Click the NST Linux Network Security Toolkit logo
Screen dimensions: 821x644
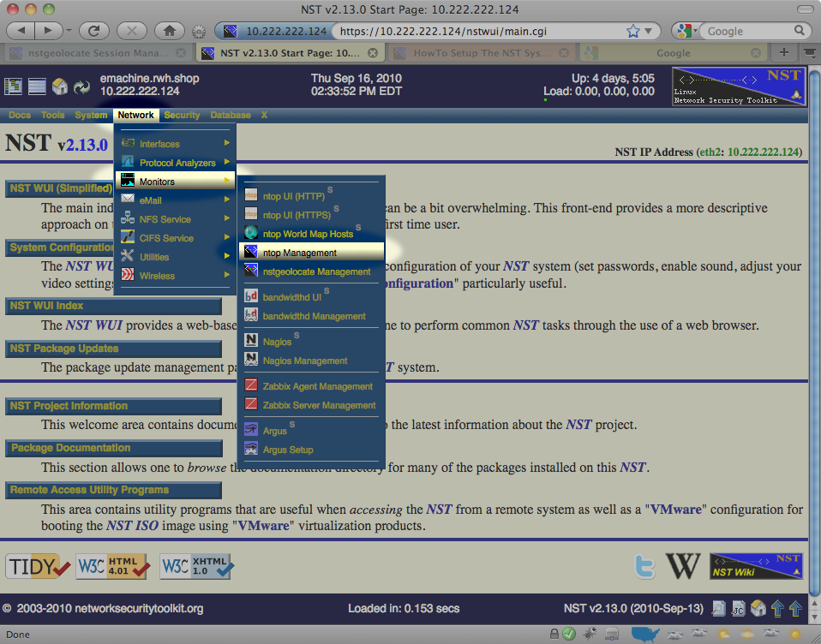pos(738,86)
